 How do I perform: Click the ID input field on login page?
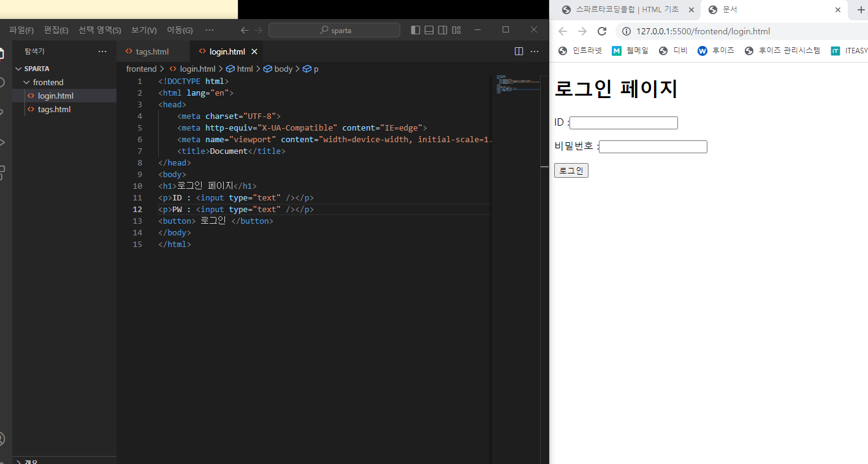[623, 123]
